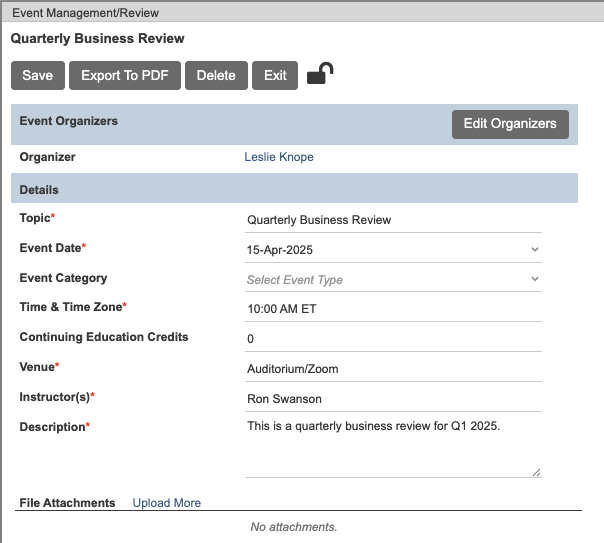The width and height of the screenshot is (604, 543).
Task: Click the Upload More attachments link
Action: pos(166,503)
